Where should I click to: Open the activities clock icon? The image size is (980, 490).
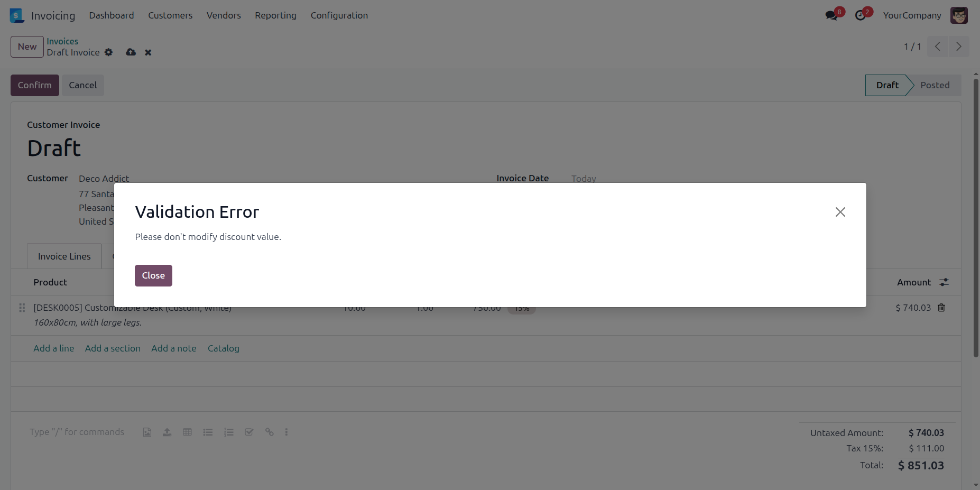coord(861,15)
